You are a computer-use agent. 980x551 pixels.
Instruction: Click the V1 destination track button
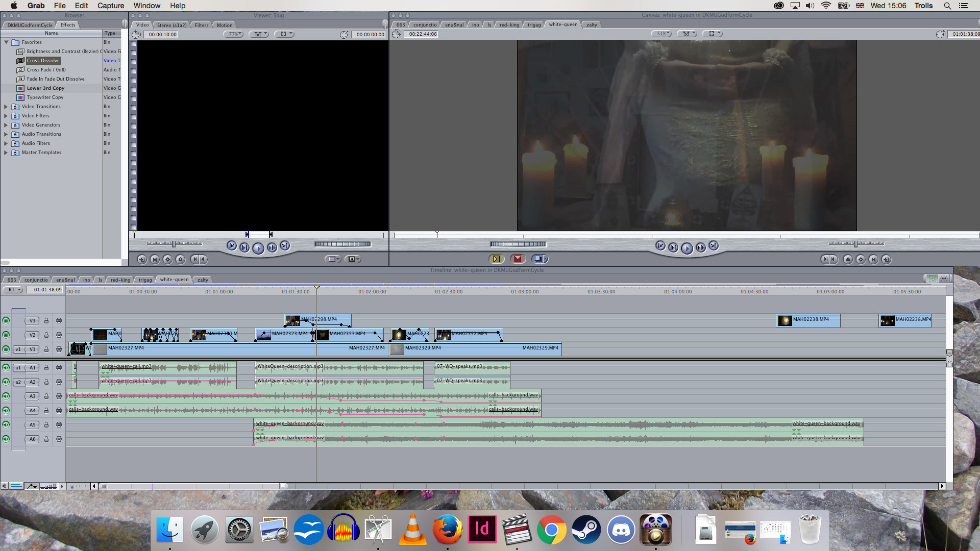(x=33, y=349)
